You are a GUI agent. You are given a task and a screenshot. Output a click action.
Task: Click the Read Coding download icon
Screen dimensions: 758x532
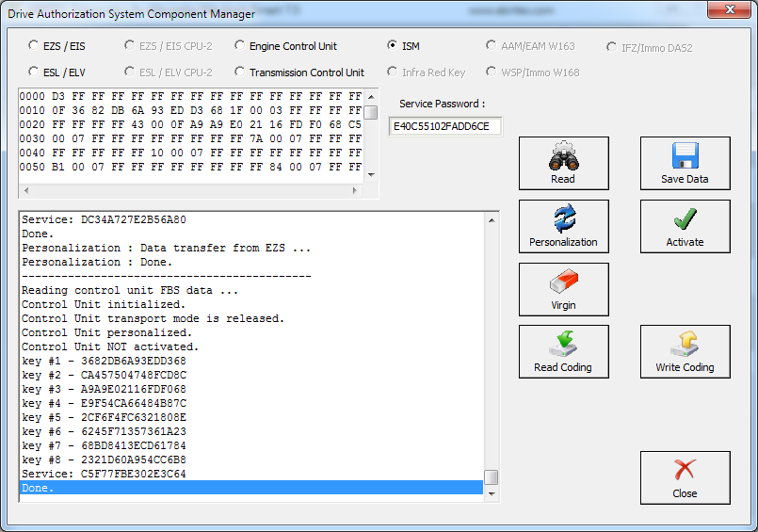pos(564,344)
